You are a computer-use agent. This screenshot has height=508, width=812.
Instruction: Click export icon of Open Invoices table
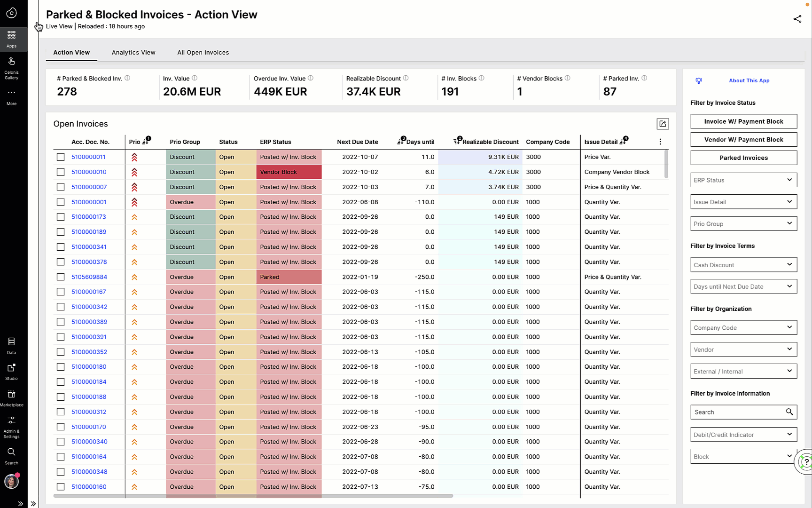click(x=663, y=124)
